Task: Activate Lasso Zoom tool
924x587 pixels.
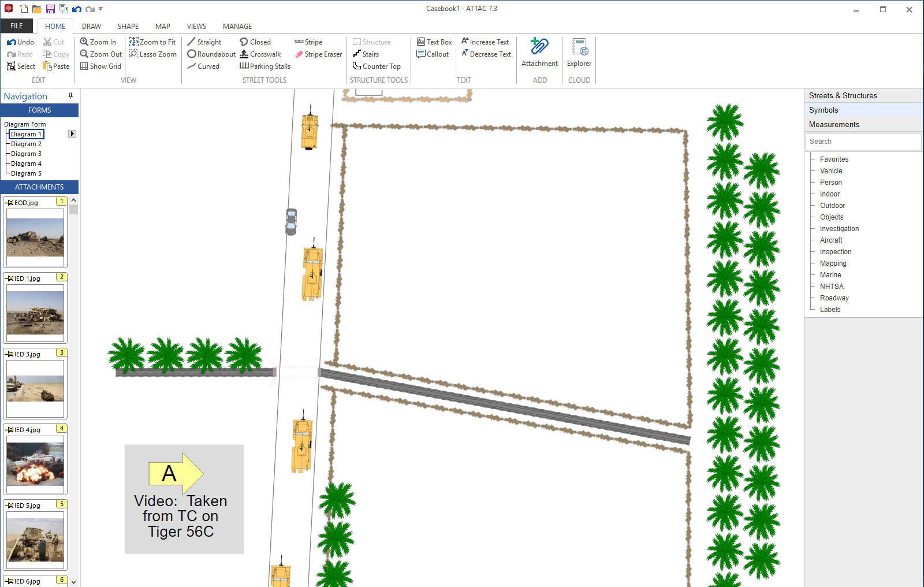Action: (153, 54)
